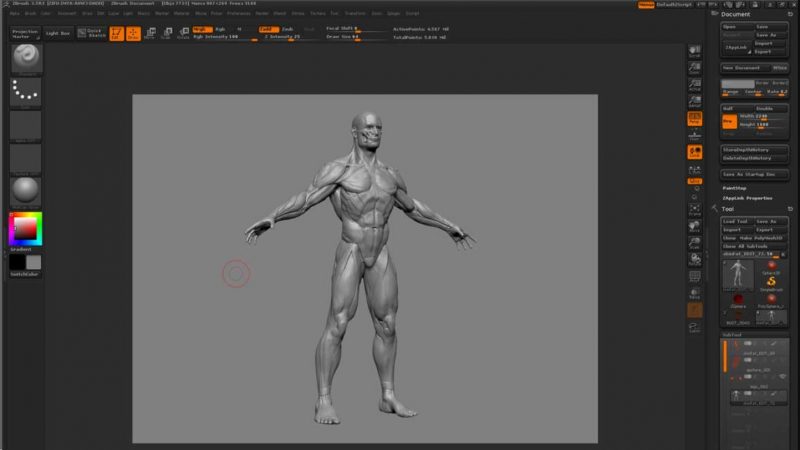Open the Projection Master button
This screenshot has width=800, height=450.
[25, 34]
